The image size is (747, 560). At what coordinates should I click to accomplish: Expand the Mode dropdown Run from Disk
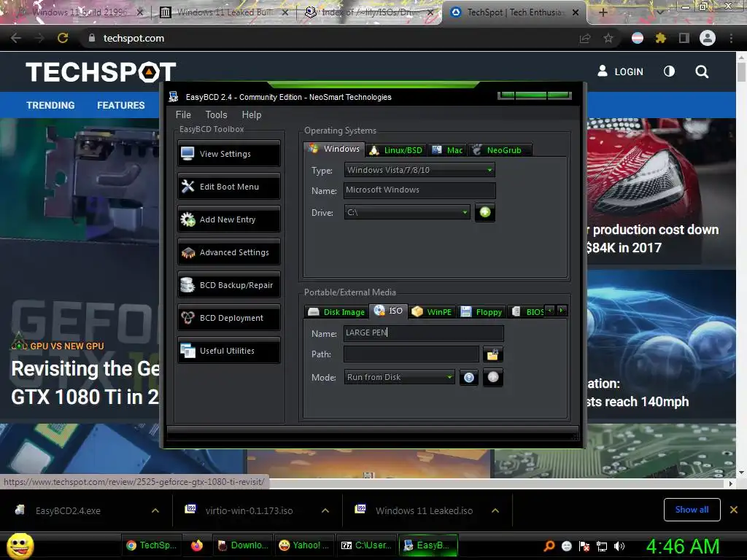pos(399,377)
